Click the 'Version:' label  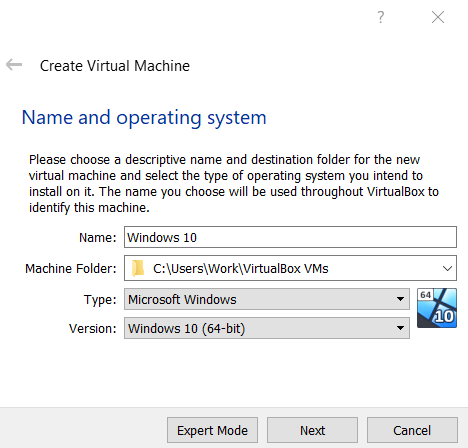[93, 329]
